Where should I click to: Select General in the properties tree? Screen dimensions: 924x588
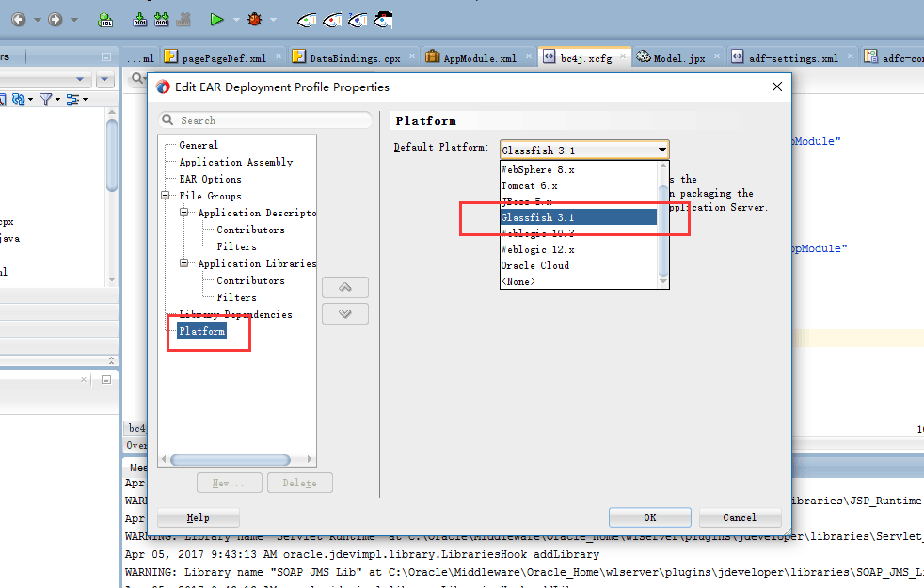click(x=199, y=145)
